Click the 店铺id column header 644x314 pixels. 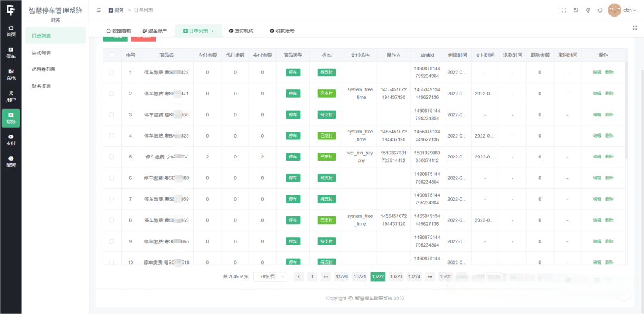click(427, 55)
